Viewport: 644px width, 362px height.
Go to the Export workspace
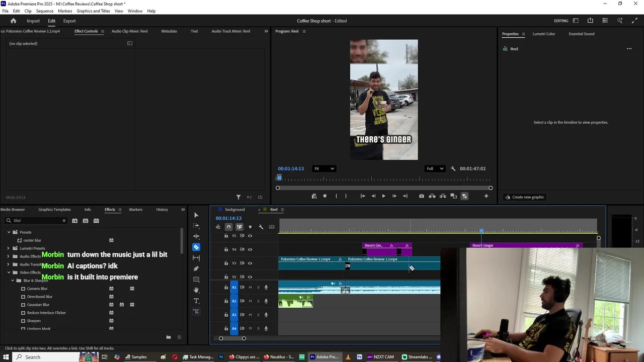pyautogui.click(x=69, y=21)
